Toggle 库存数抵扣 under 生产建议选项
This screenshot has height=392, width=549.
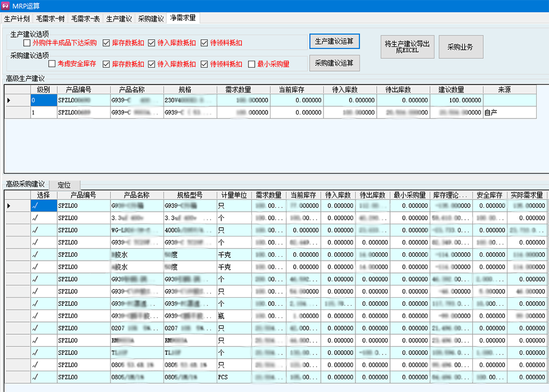click(x=106, y=43)
